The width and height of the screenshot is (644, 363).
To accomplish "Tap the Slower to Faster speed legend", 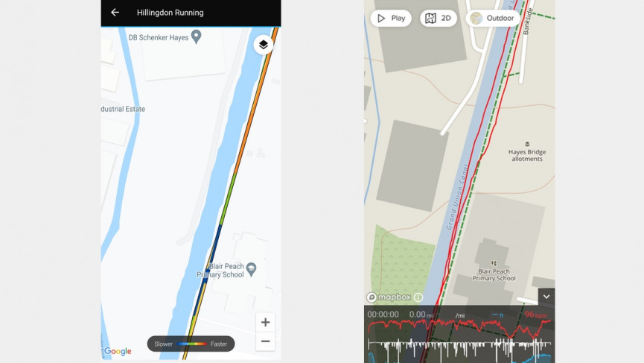I will [191, 344].
